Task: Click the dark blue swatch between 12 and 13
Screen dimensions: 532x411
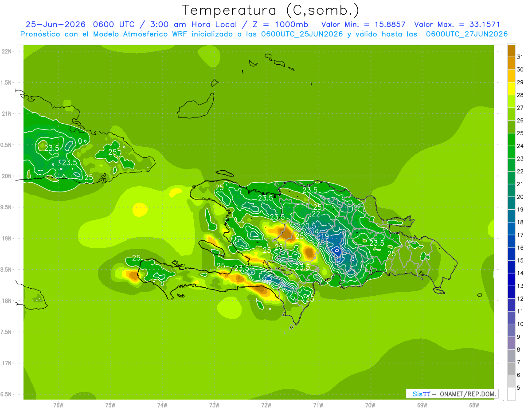Action: click(x=511, y=292)
